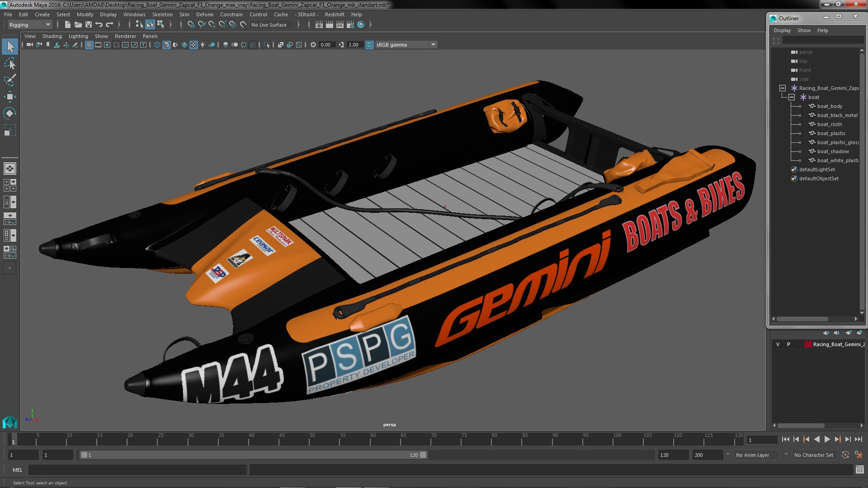Collapse Racing_Boat_Gemini_Zapcat node in Outliner

(x=783, y=88)
